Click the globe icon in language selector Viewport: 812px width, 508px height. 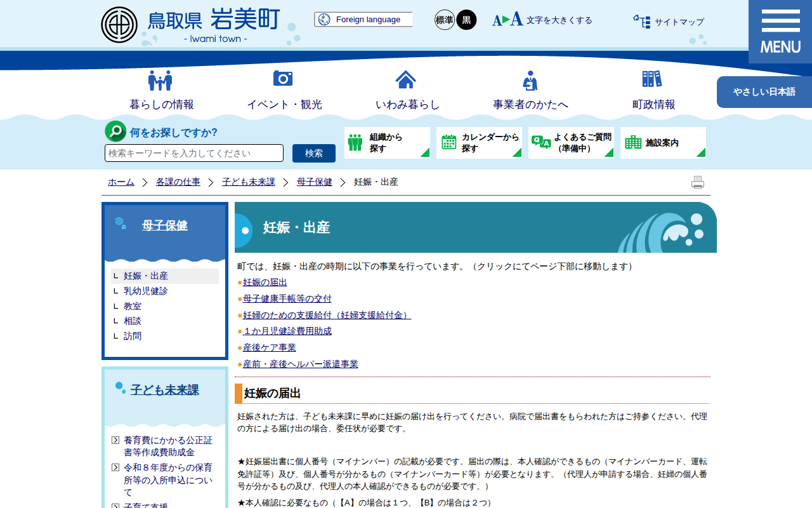324,20
